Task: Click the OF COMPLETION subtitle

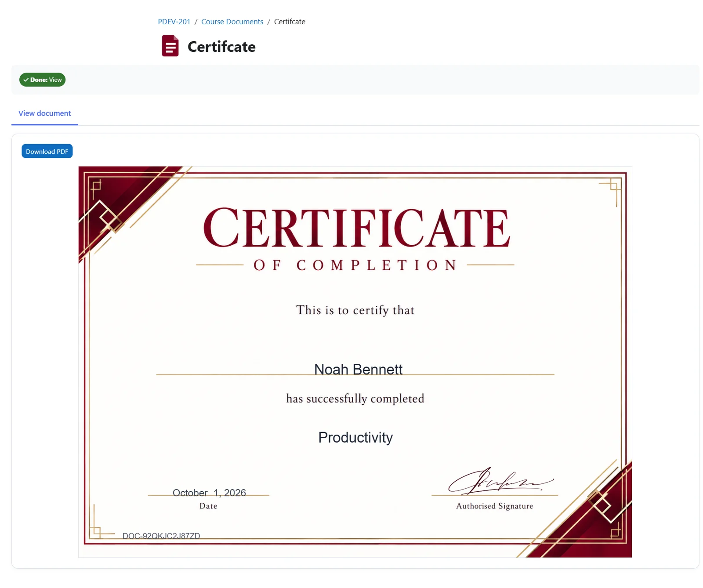Action: coord(355,265)
